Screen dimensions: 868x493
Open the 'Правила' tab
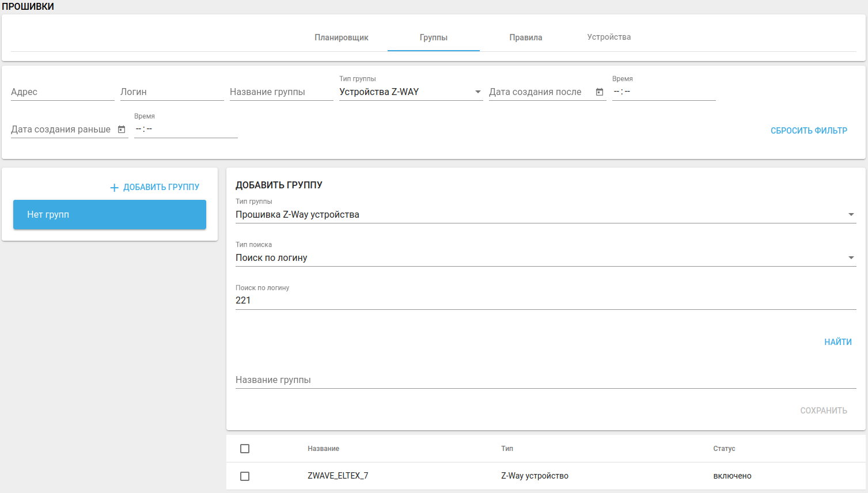(525, 37)
